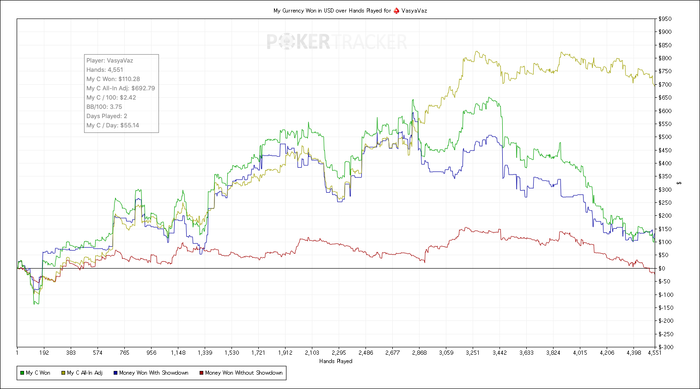This screenshot has height=389, width=700.
Task: Click the $0 y-axis label
Action: pyautogui.click(x=662, y=268)
